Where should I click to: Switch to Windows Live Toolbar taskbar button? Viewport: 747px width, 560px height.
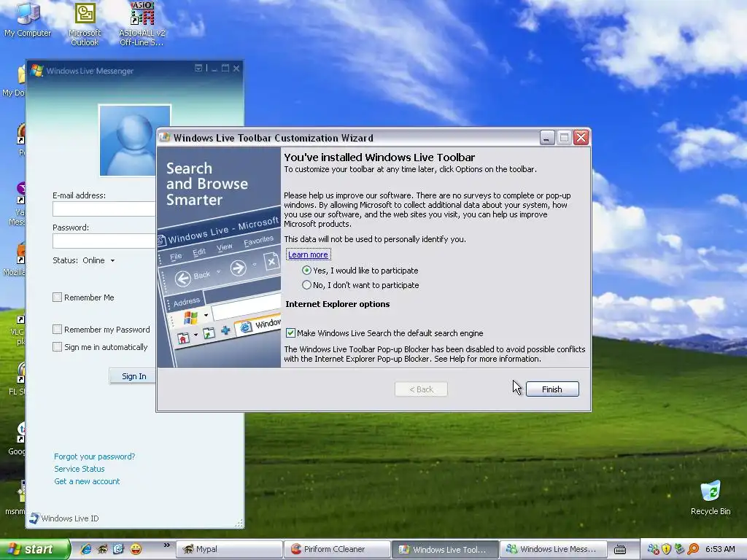[446, 549]
